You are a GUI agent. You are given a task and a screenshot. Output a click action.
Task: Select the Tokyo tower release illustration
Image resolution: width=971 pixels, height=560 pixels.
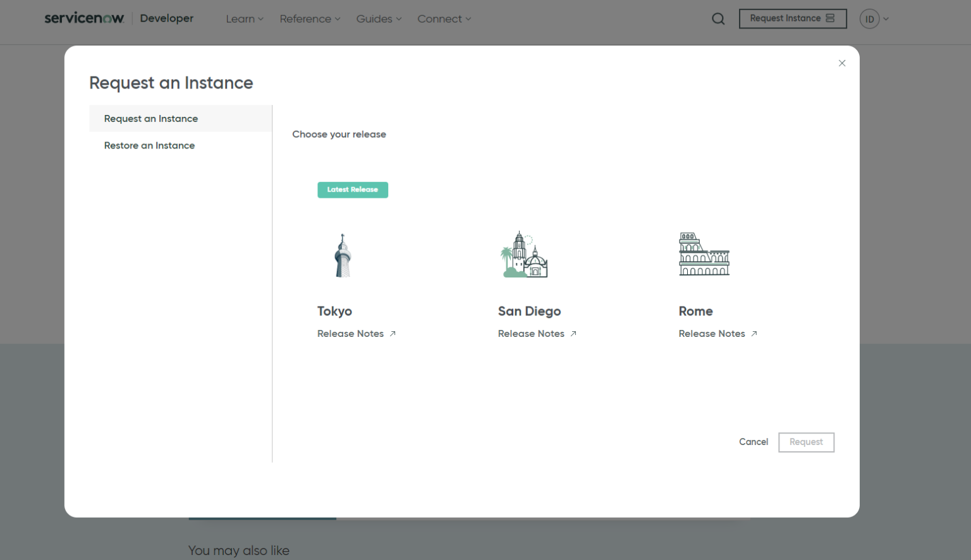(x=342, y=255)
